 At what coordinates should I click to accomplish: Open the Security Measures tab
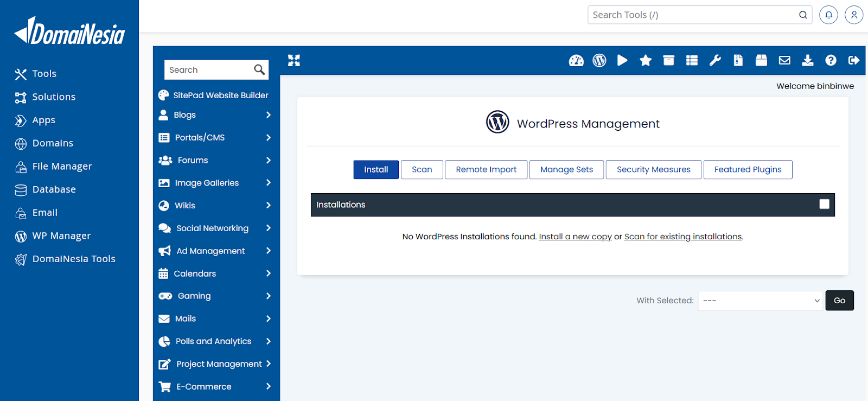coord(654,169)
